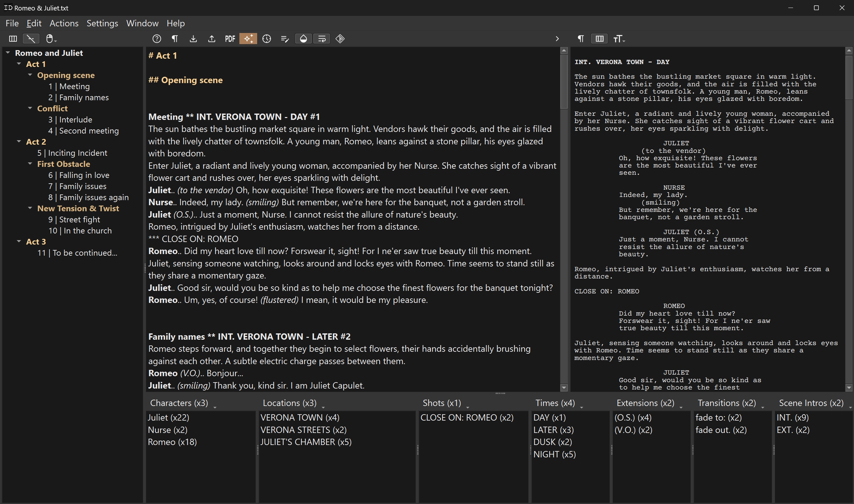
Task: Select Juliet (x22) in Characters list
Action: (x=169, y=417)
